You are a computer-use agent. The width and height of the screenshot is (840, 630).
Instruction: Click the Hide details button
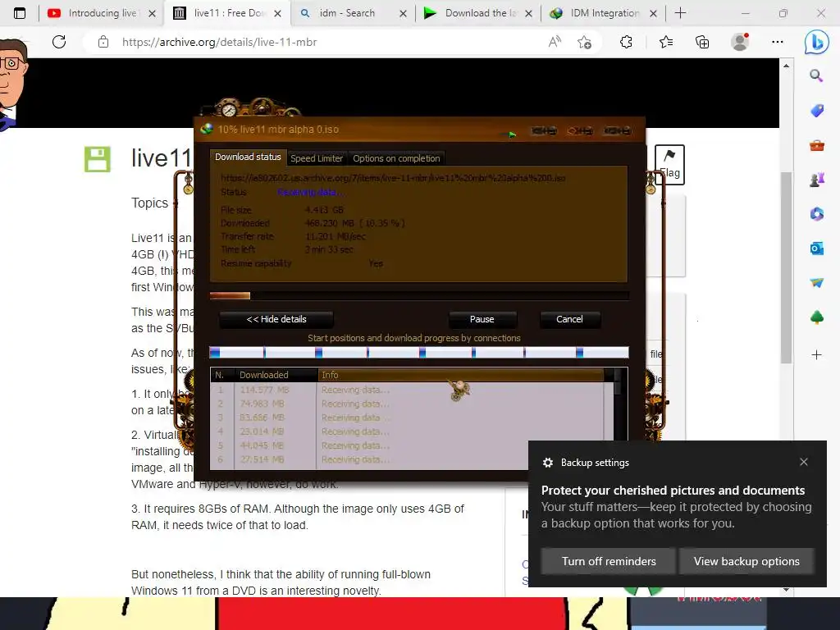(276, 319)
